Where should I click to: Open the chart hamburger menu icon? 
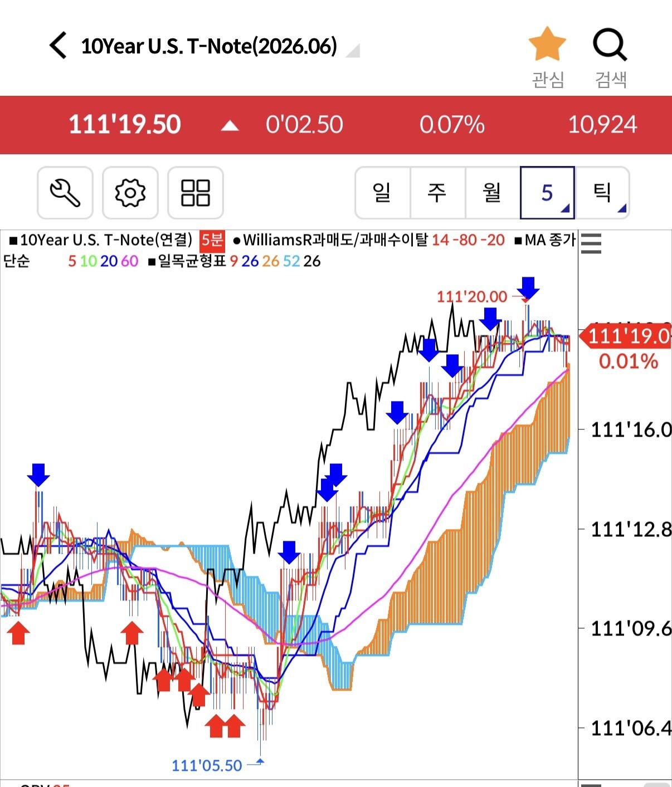coord(591,243)
